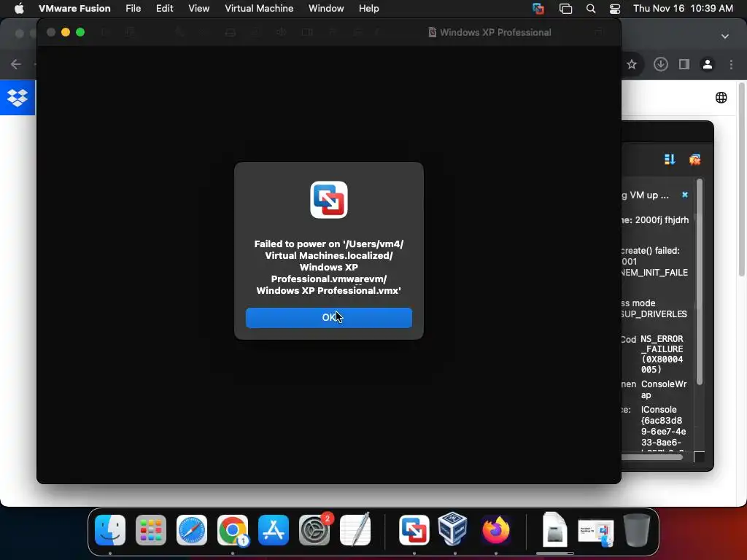Click the VMware Fusion menu bar status icon
This screenshot has height=560, width=747.
[538, 9]
